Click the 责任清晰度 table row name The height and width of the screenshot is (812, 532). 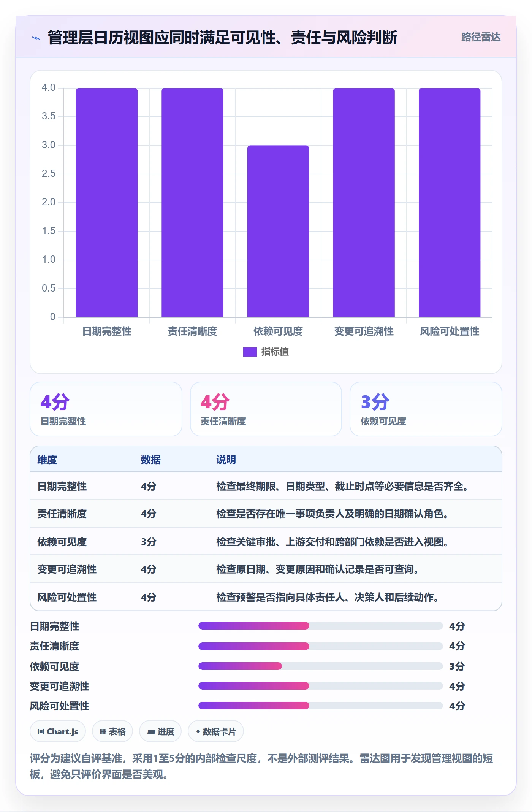[62, 514]
